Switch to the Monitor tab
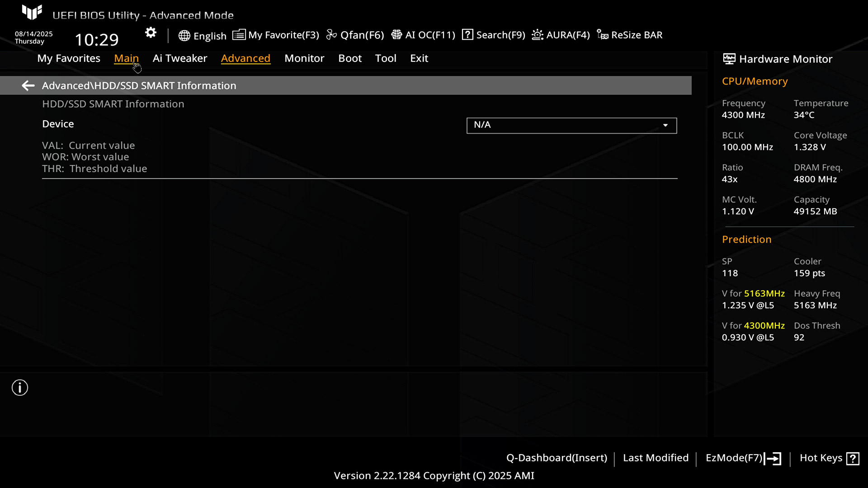868x488 pixels. (x=304, y=58)
